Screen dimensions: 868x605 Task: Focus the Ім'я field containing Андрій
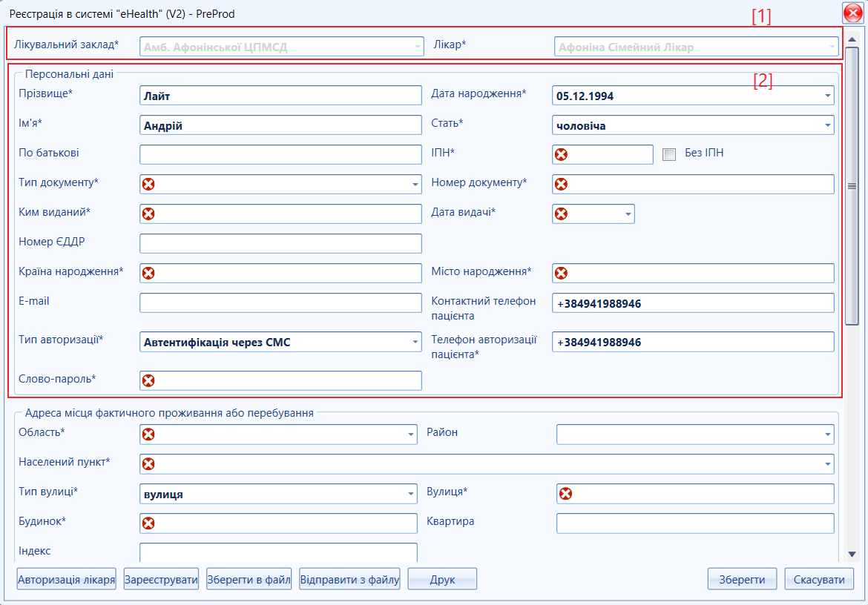280,125
